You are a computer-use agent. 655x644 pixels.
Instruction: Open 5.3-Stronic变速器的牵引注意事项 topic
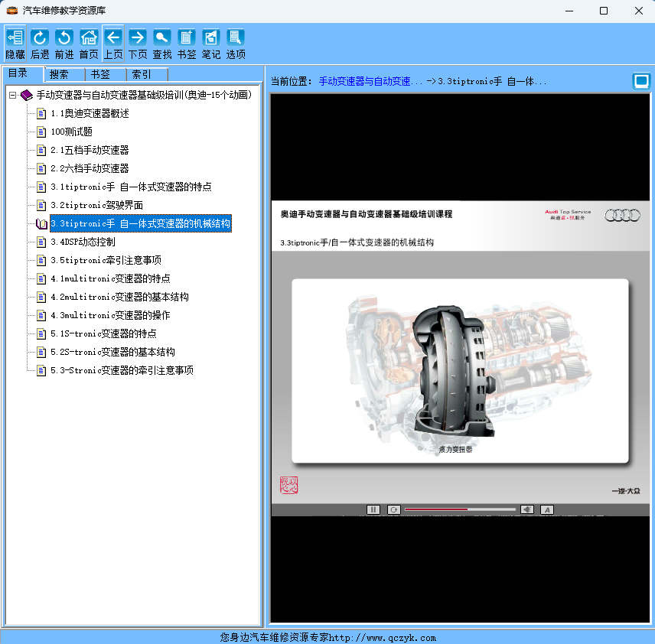click(122, 371)
